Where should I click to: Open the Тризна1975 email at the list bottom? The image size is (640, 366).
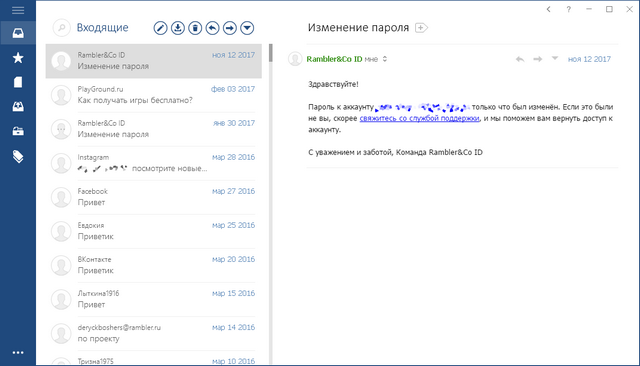[x=153, y=358]
